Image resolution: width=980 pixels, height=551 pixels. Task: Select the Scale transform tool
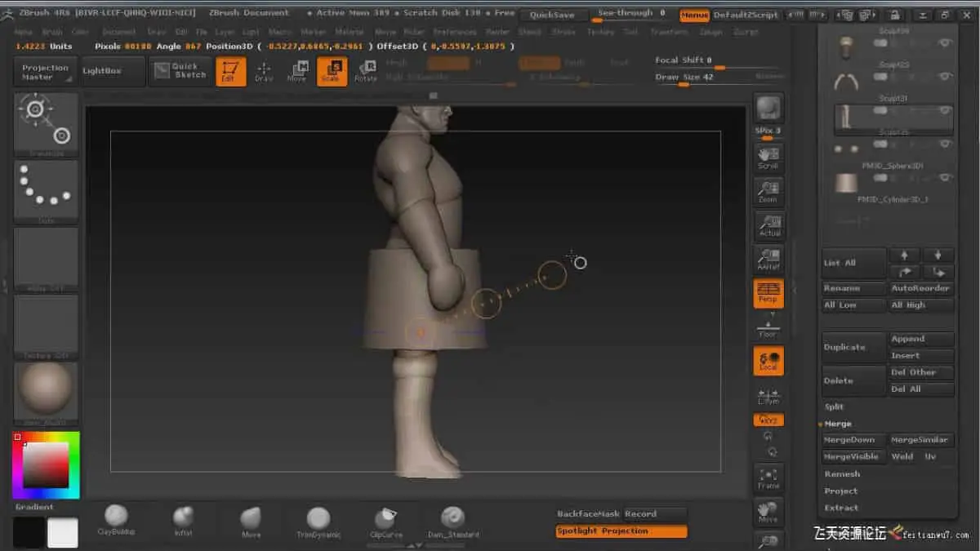pos(332,71)
